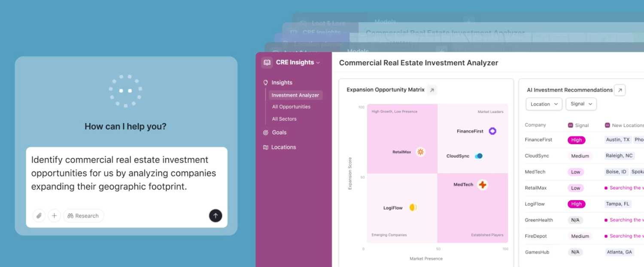Click the CRE Insights book logo icon
The width and height of the screenshot is (644, 267).
pos(267,62)
